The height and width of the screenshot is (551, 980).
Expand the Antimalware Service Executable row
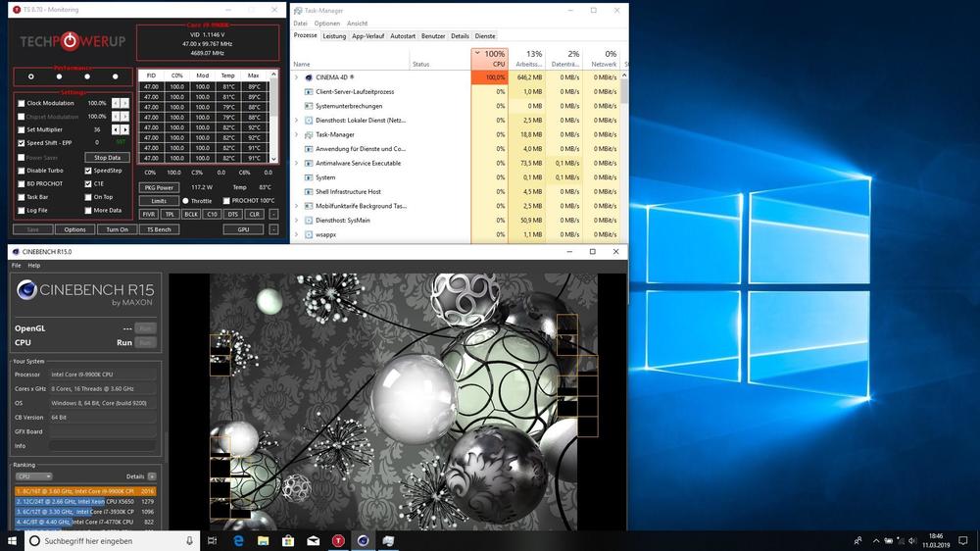click(297, 163)
